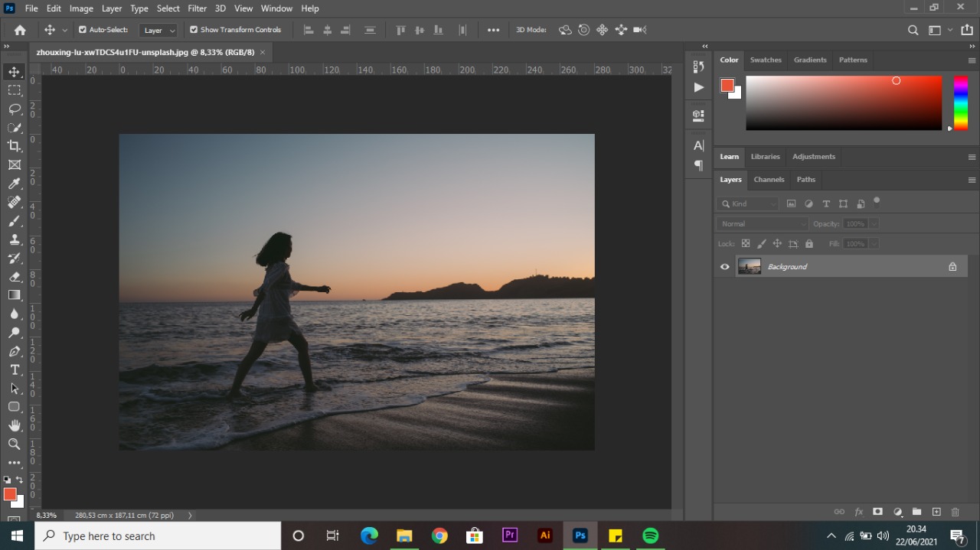The height and width of the screenshot is (550, 980).
Task: Pick a hue on the vertical color spectrum slider
Action: pyautogui.click(x=959, y=103)
